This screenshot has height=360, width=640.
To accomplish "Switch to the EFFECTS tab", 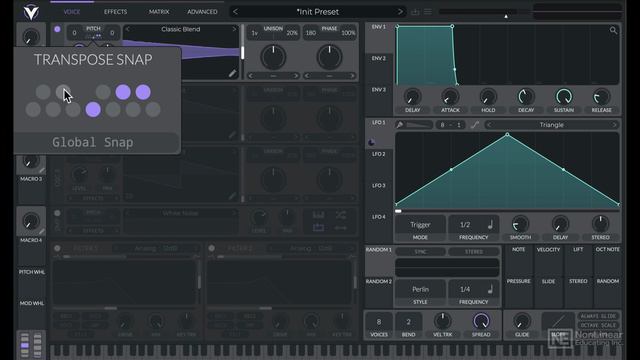I will pyautogui.click(x=116, y=12).
